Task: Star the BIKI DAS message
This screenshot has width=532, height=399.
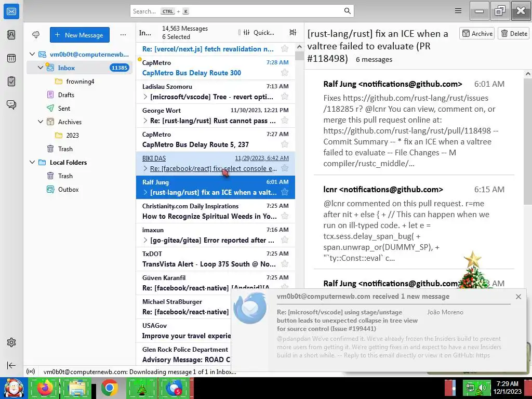Action: [x=285, y=168]
